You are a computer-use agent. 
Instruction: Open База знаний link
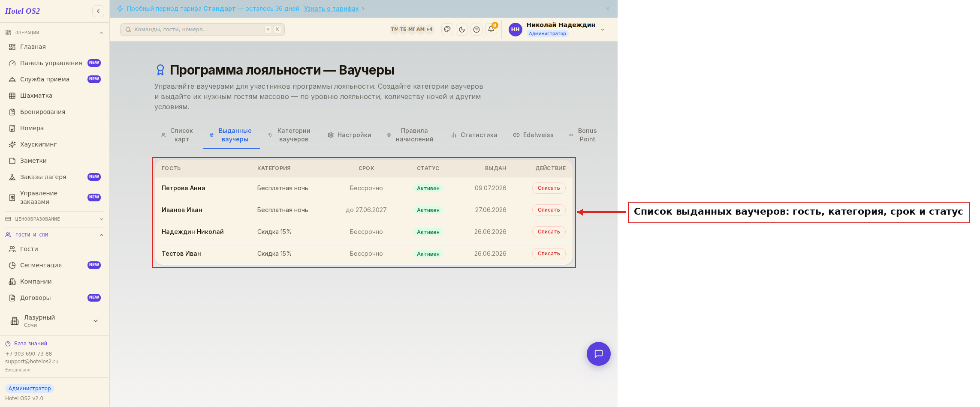point(30,344)
